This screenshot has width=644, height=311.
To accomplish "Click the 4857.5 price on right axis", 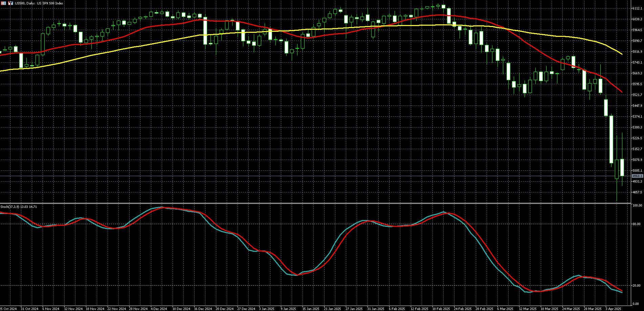I will (637, 192).
